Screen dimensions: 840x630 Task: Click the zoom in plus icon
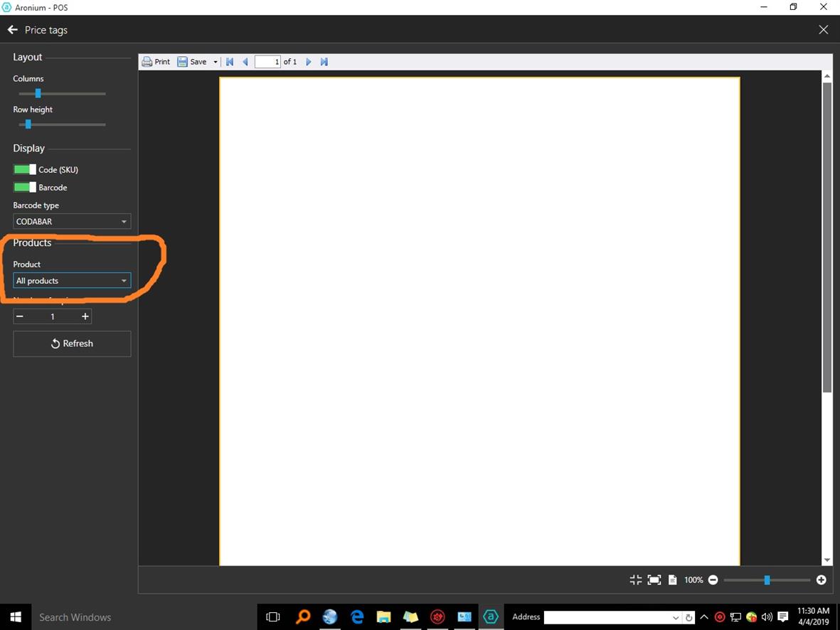click(x=821, y=580)
